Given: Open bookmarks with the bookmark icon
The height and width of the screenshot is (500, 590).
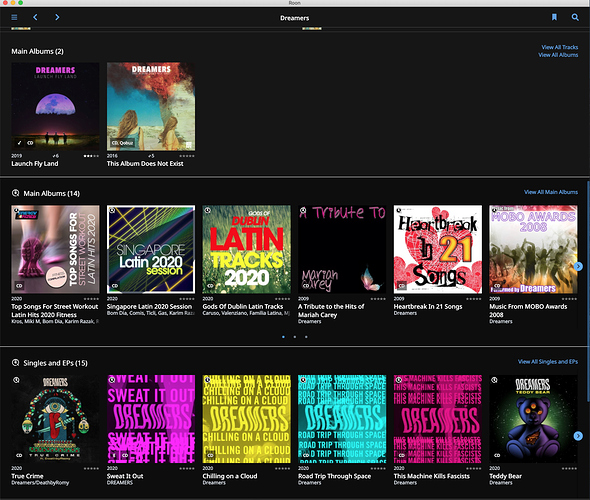Looking at the screenshot, I should click(554, 17).
